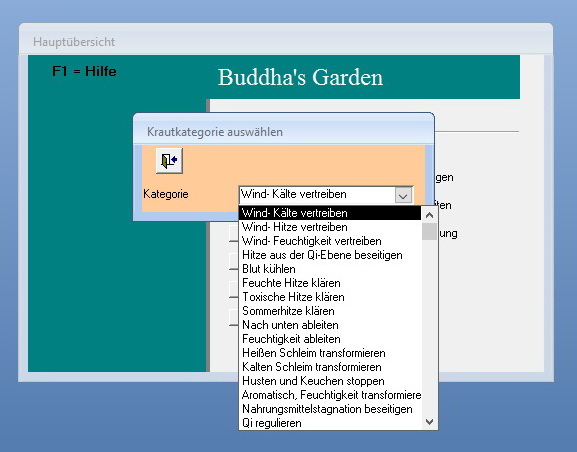Choose 'Qi regulieren' at list bottom
This screenshot has height=452, width=577.
click(330, 423)
